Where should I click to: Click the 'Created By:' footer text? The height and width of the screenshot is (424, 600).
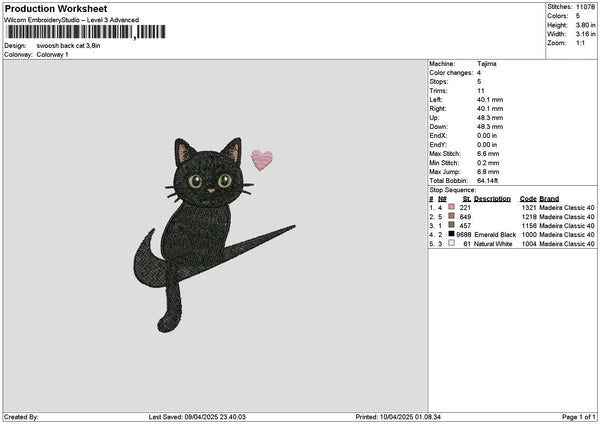click(21, 417)
